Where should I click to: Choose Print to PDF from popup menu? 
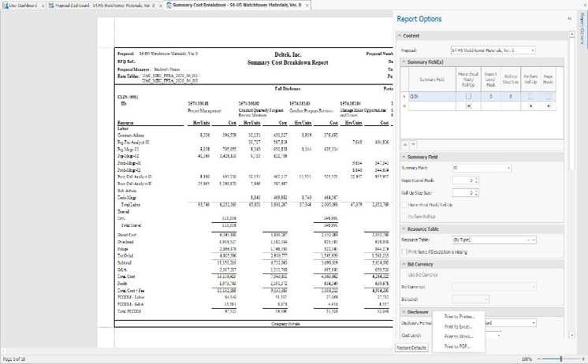click(459, 347)
